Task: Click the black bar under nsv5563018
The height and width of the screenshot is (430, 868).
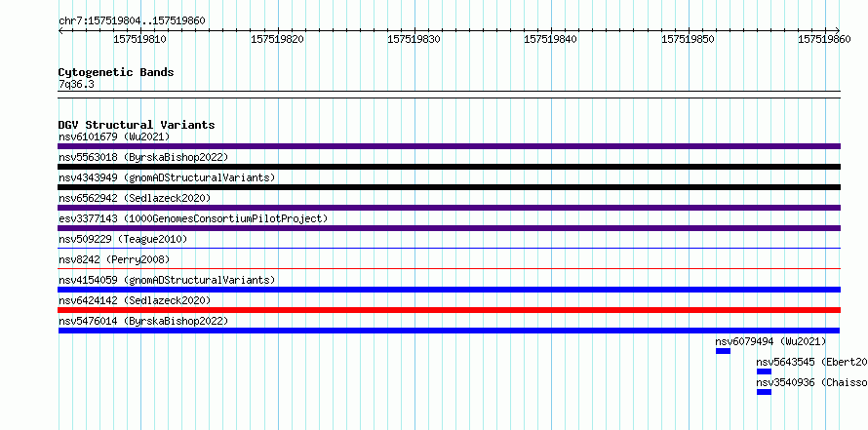Action: click(x=449, y=167)
